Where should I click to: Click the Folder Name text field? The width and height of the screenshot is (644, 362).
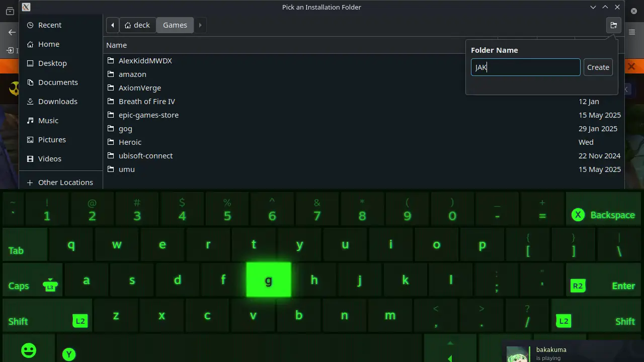coord(525,67)
